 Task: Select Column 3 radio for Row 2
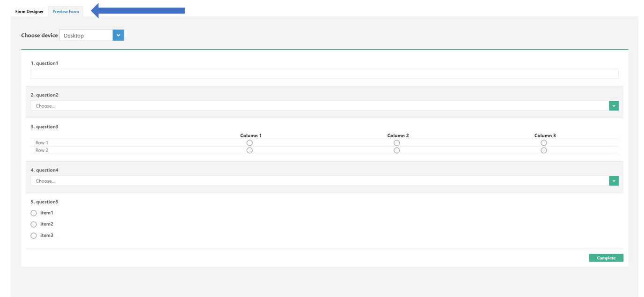(x=543, y=150)
